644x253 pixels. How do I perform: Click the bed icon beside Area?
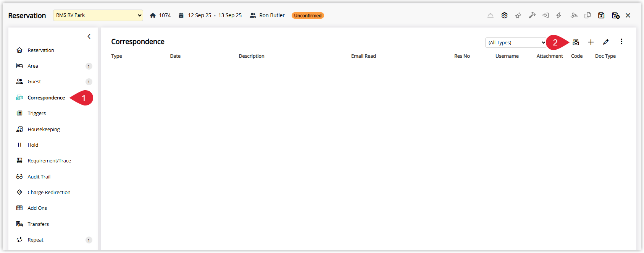[x=19, y=66]
